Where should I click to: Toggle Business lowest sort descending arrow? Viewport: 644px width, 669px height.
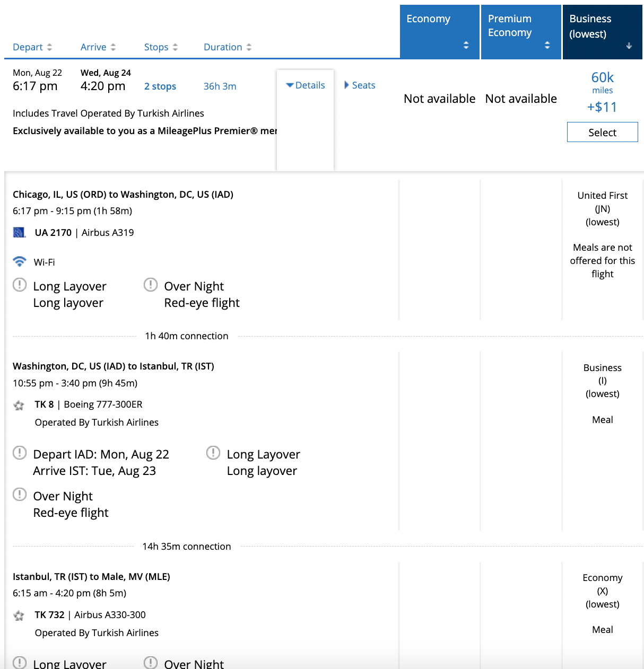(629, 46)
